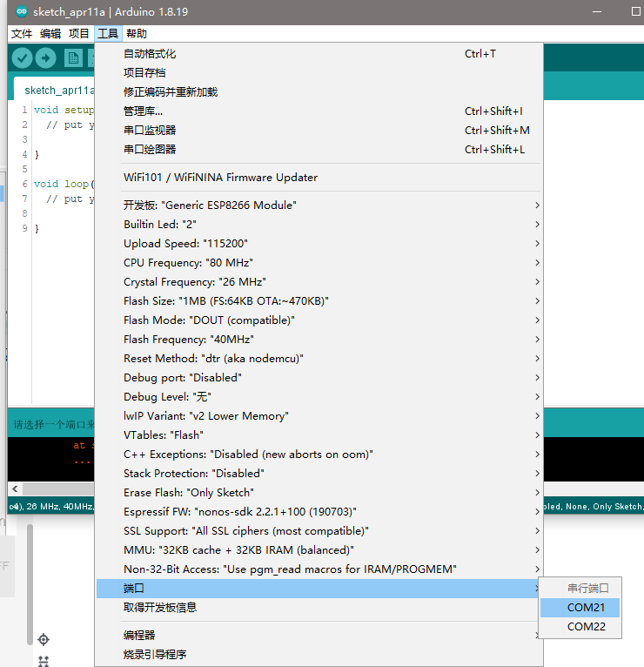The image size is (644, 667).
Task: Expand C++ Exceptions submenu
Action: [x=319, y=455]
